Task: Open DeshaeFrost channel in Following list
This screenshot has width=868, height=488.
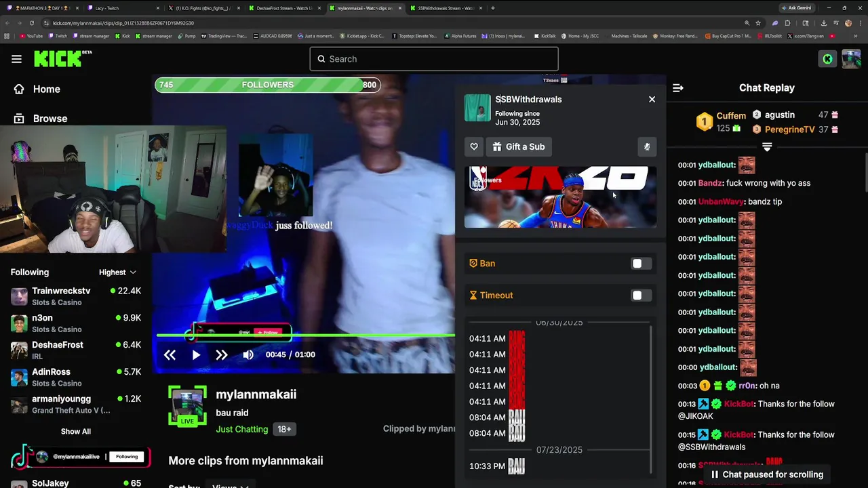Action: [x=76, y=350]
